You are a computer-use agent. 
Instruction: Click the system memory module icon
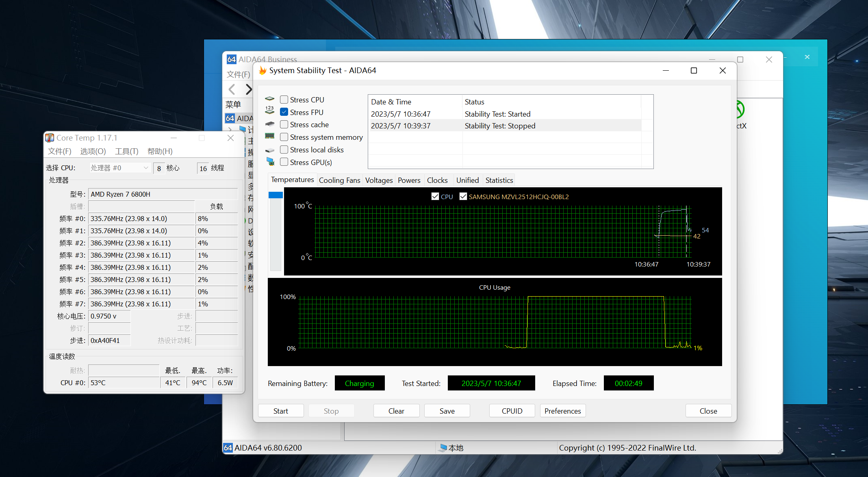coord(269,136)
